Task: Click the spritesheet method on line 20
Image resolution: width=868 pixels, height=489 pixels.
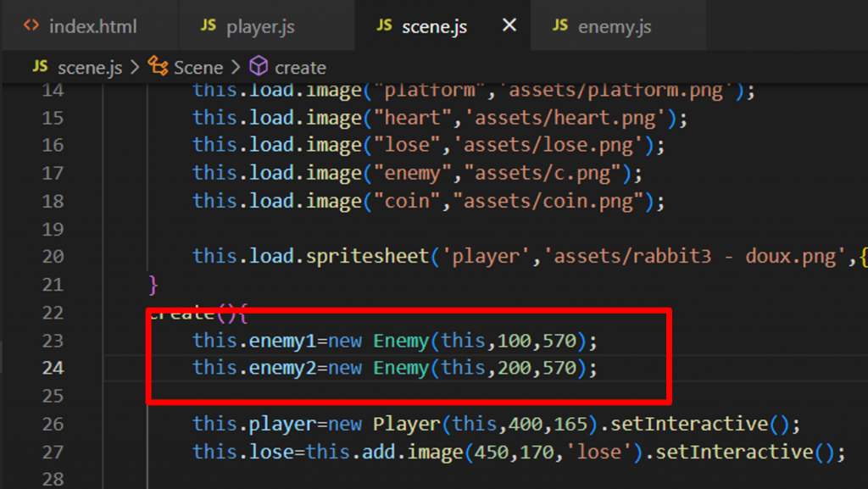Action: tap(368, 257)
